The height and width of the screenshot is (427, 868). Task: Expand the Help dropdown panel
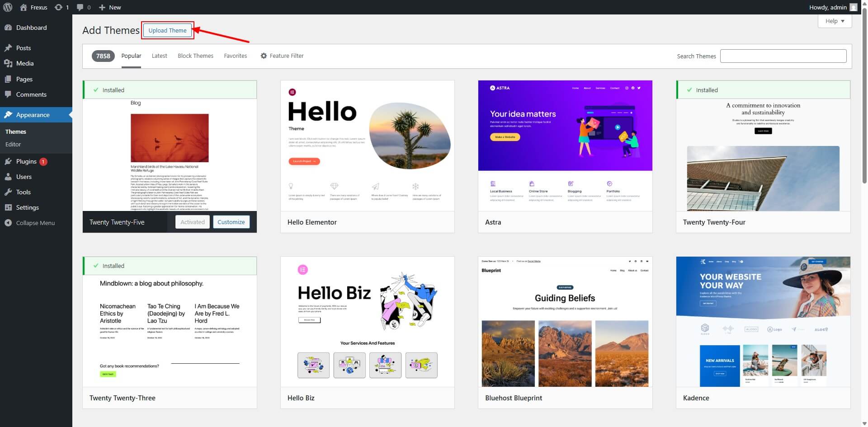pos(834,21)
